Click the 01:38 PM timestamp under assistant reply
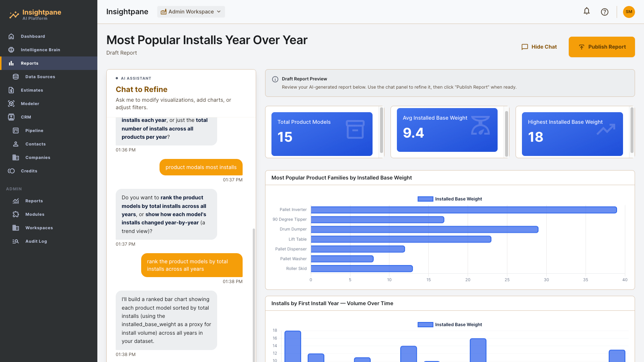The image size is (644, 362). coord(125,355)
